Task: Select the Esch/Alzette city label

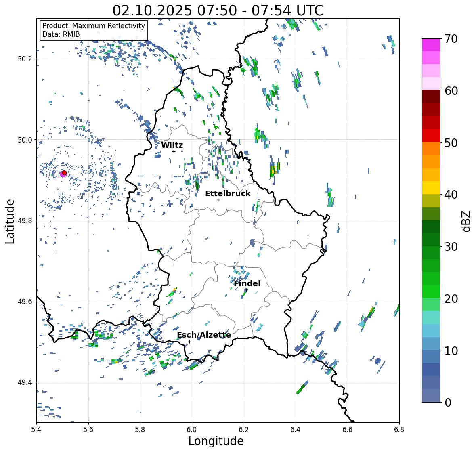Action: point(204,335)
